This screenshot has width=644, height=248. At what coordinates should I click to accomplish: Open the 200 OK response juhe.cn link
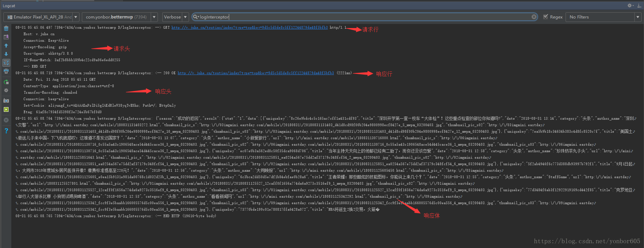[256, 73]
